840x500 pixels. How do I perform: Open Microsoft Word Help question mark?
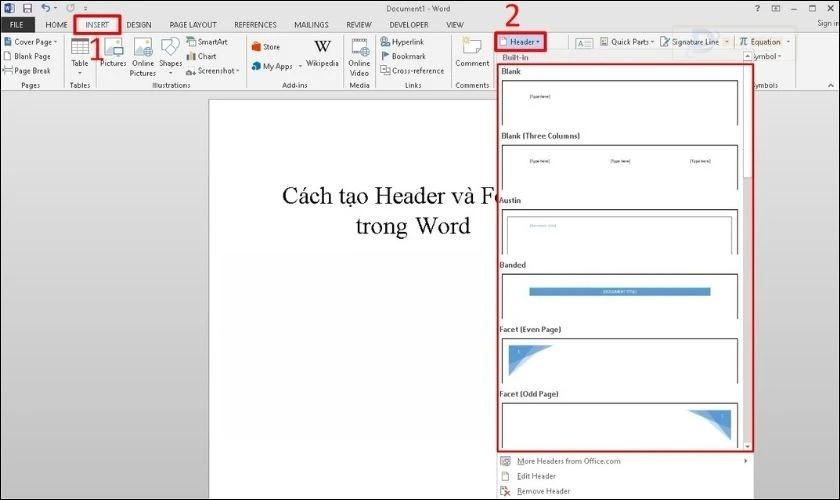coord(757,8)
